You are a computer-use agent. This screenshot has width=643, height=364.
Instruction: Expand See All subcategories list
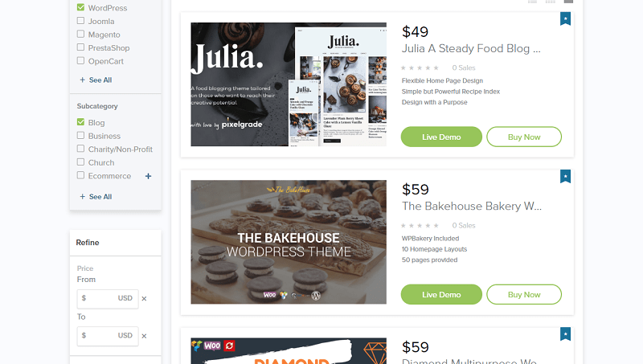pyautogui.click(x=96, y=197)
